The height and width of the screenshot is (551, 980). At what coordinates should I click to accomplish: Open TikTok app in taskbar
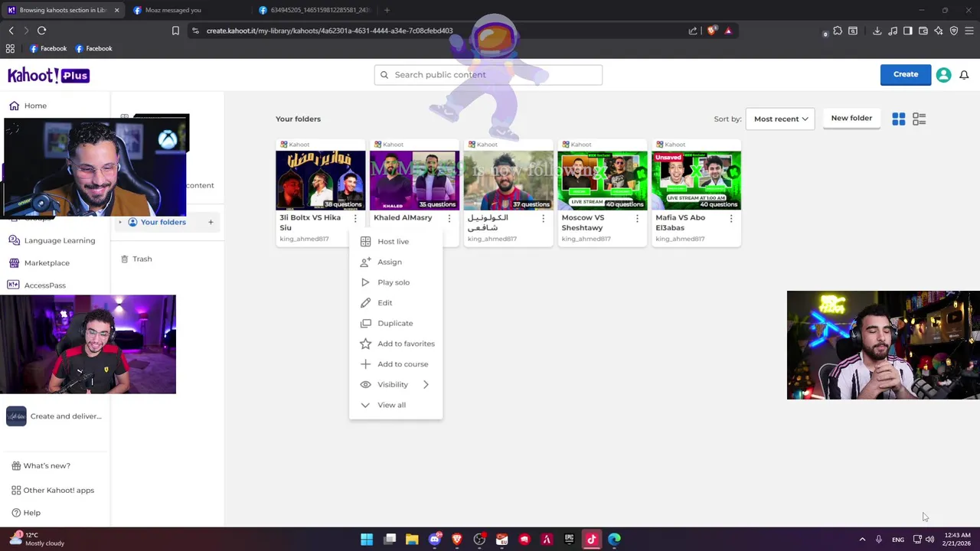[591, 540]
